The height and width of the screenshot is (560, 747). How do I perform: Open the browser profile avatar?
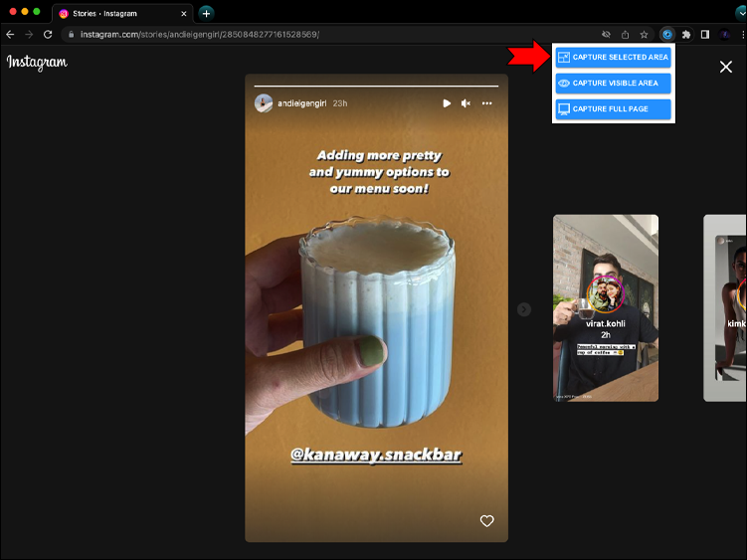(x=724, y=34)
